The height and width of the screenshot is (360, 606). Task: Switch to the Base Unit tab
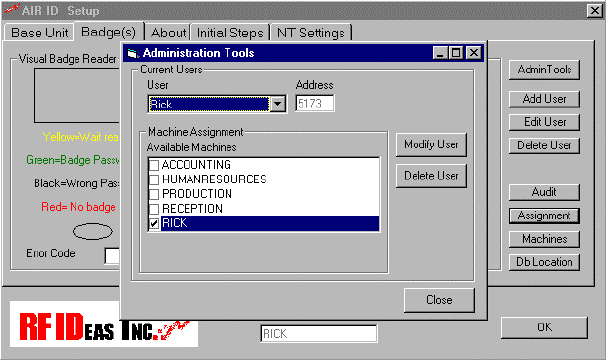(39, 32)
